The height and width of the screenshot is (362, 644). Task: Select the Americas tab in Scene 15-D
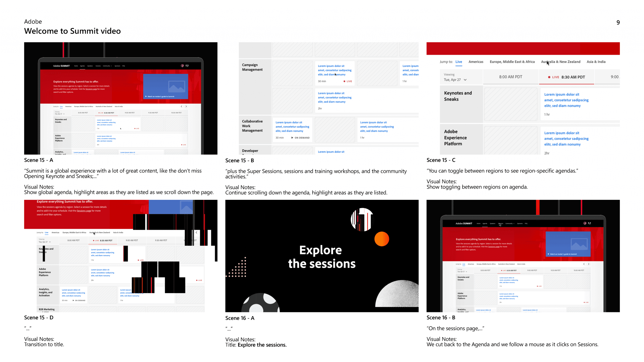coord(55,233)
